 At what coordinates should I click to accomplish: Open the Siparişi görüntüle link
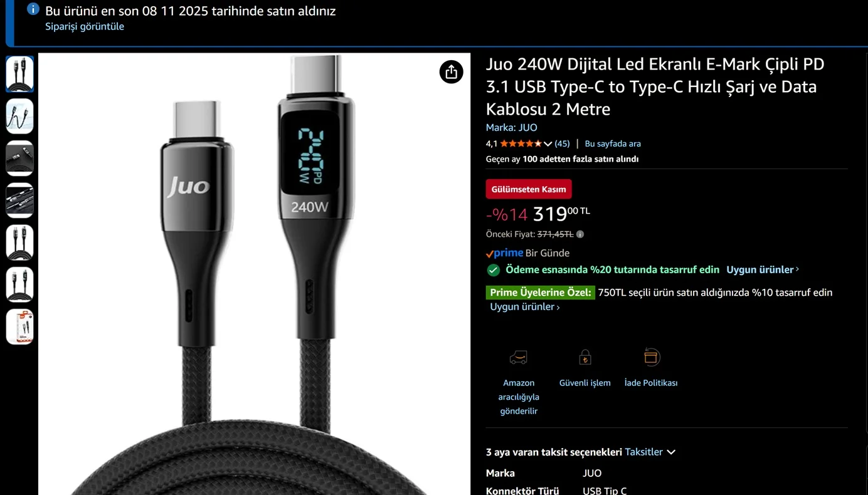(x=85, y=26)
